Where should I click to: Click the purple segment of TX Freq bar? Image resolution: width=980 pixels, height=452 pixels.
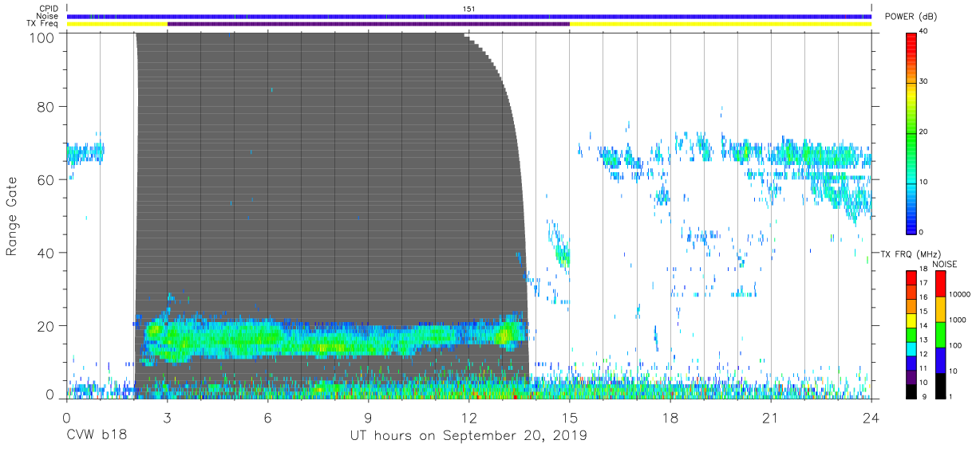pos(368,24)
